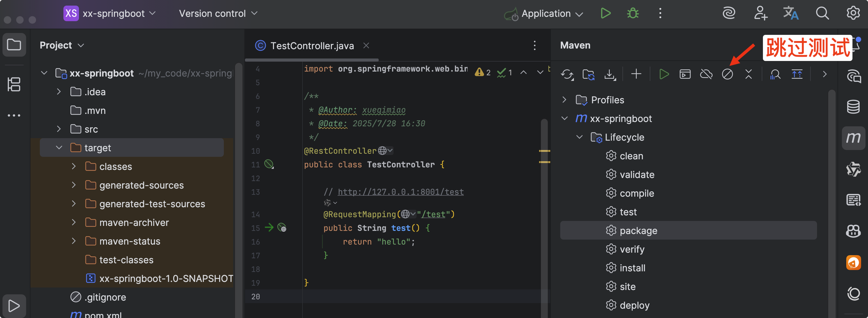Select the install lifecycle goal
Image resolution: width=868 pixels, height=318 pixels.
(632, 268)
